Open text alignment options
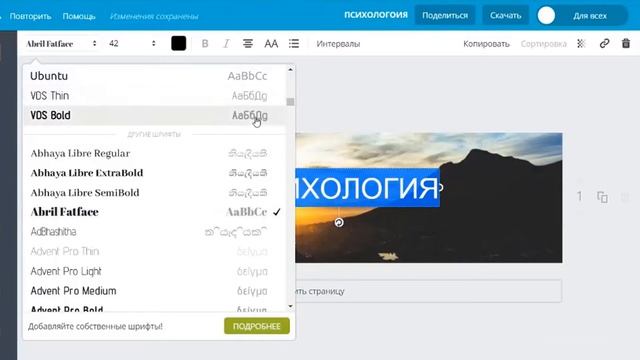The image size is (640, 360). click(248, 44)
